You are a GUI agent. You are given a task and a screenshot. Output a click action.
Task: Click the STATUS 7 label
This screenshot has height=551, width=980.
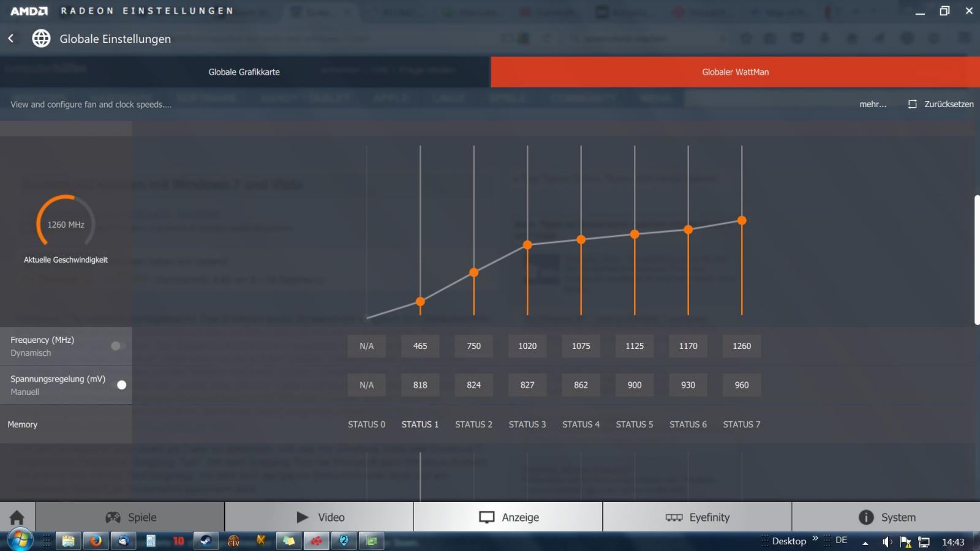click(742, 424)
